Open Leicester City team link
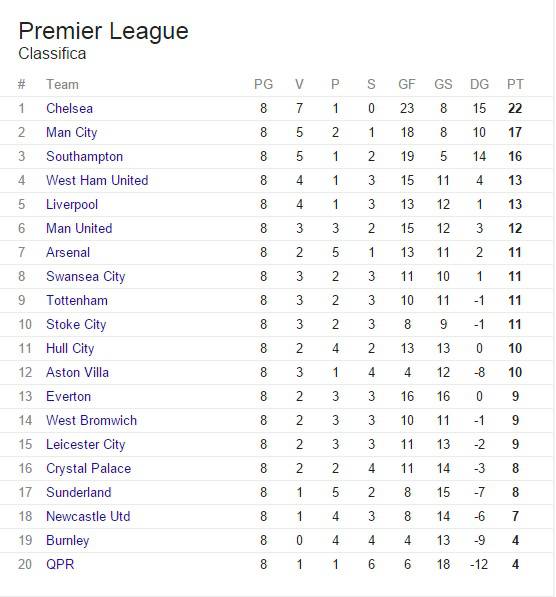 (86, 445)
